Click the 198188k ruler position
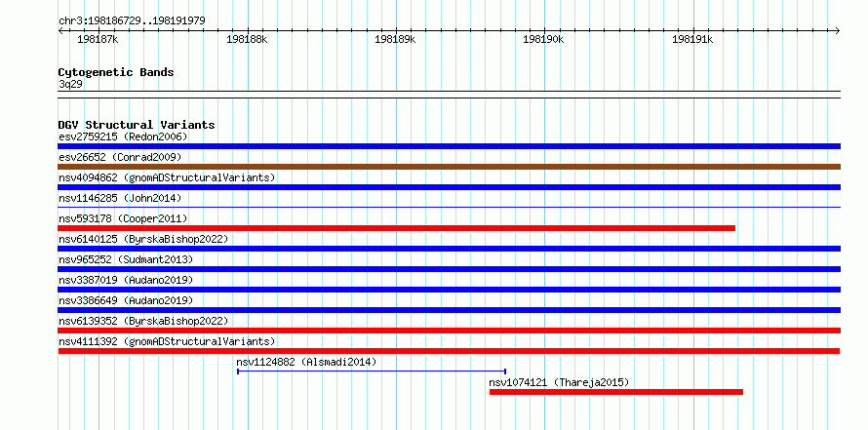This screenshot has height=430, width=868. (247, 39)
